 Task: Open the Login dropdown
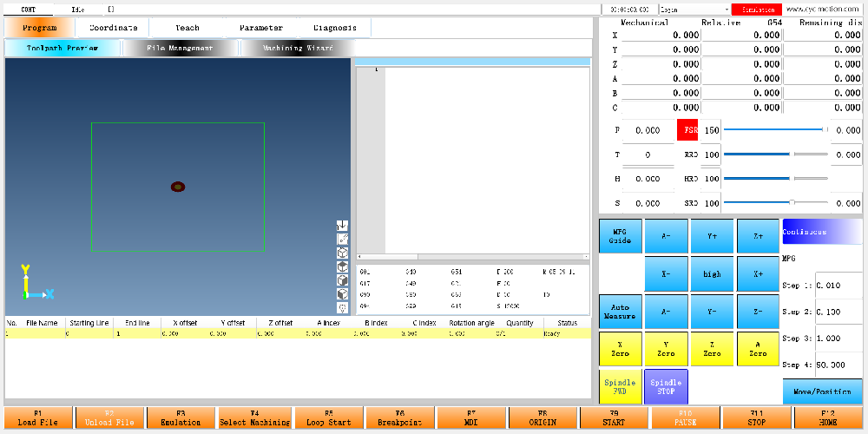tap(694, 10)
